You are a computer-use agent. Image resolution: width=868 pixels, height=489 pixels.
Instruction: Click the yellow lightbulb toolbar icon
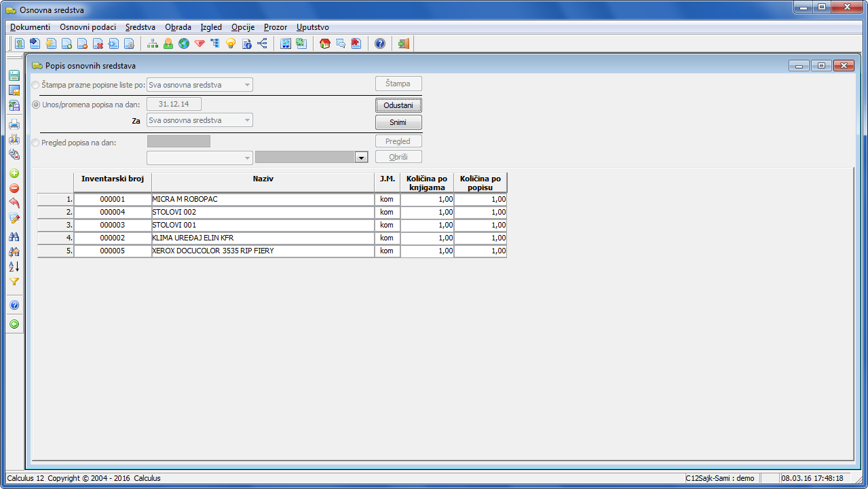[x=231, y=44]
